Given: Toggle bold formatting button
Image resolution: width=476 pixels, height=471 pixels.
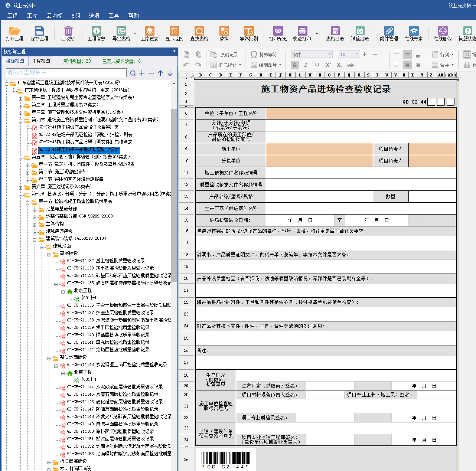Looking at the screenshot, I should click(295, 65).
